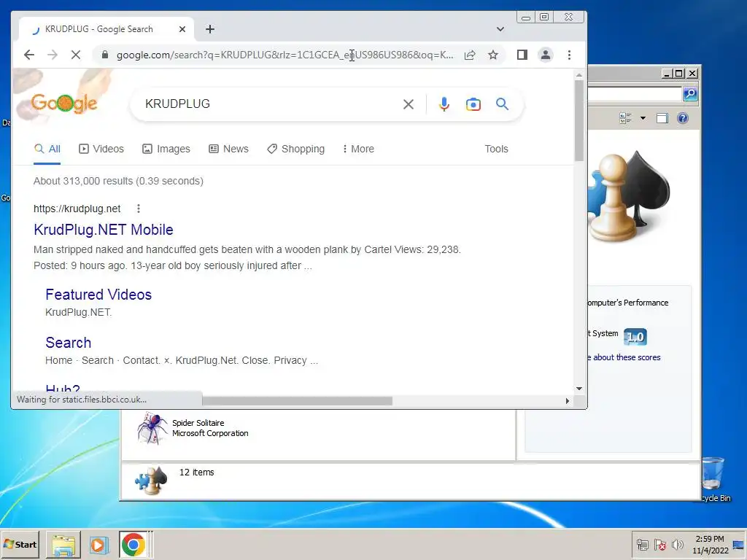
Task: Click the Chrome taskbar icon
Action: [x=133, y=545]
